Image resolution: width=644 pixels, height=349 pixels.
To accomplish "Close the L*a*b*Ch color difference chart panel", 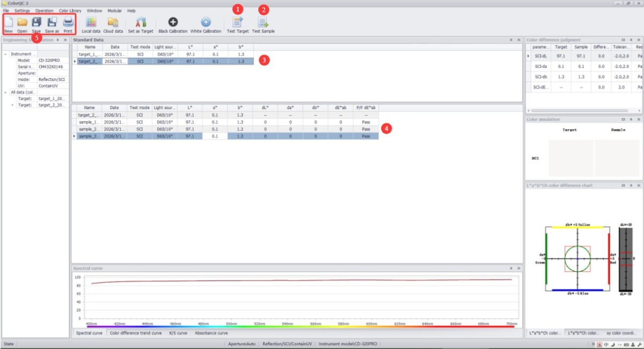I will [x=638, y=185].
